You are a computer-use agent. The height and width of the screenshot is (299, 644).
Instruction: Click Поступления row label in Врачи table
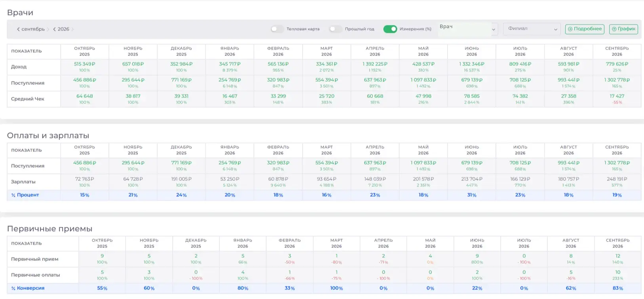[x=28, y=83]
